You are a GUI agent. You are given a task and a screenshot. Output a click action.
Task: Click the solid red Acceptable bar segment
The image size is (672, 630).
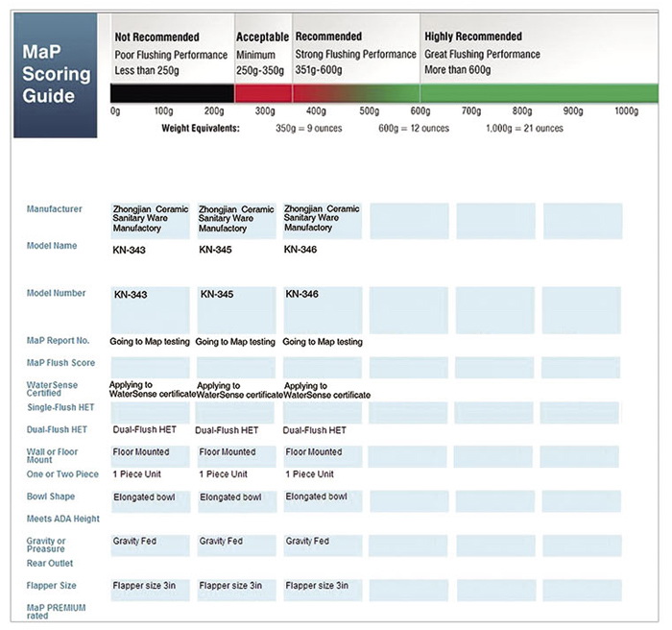(x=263, y=93)
